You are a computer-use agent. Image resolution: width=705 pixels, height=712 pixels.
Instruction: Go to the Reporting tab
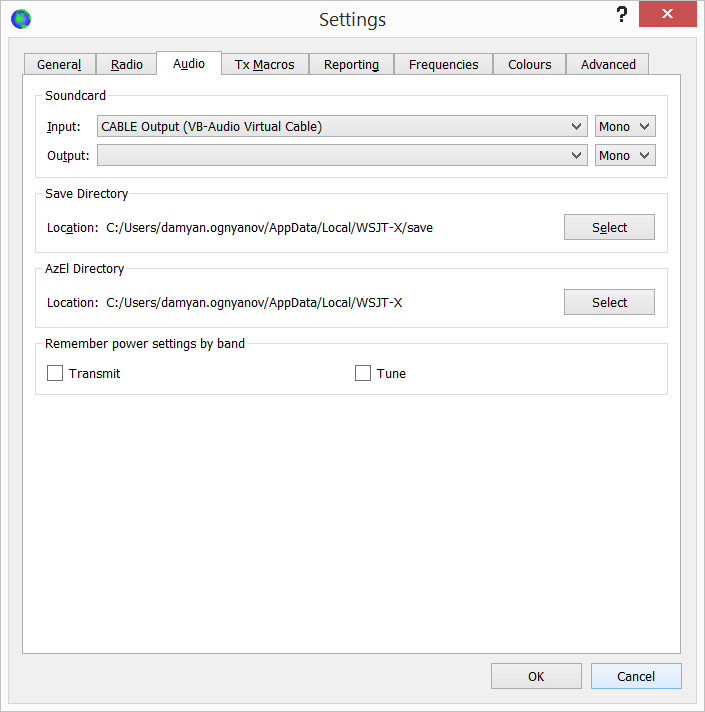pos(351,64)
